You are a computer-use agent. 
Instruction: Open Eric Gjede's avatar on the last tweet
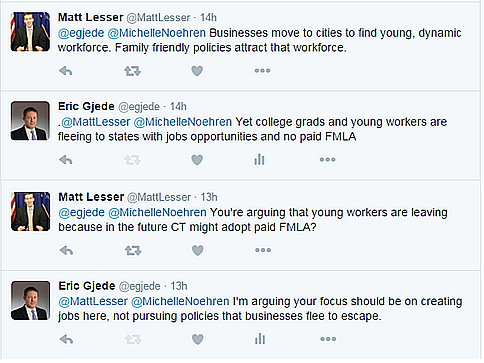pos(30,300)
